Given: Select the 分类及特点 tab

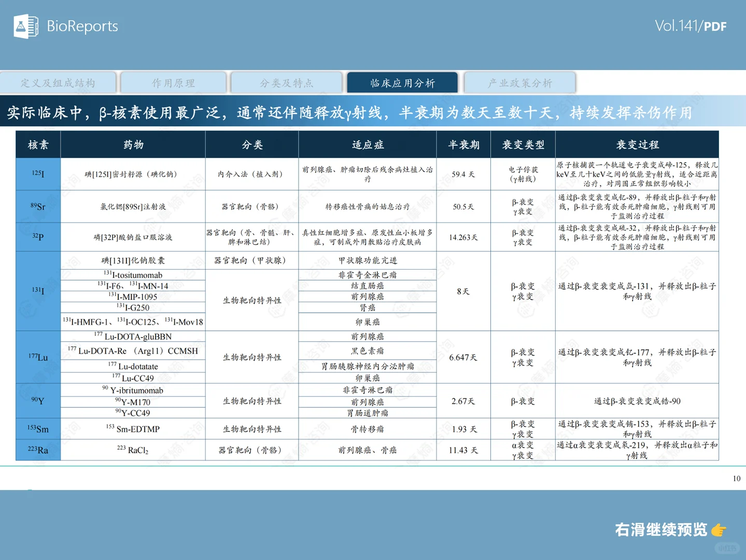Looking at the screenshot, I should pyautogui.click(x=288, y=82).
